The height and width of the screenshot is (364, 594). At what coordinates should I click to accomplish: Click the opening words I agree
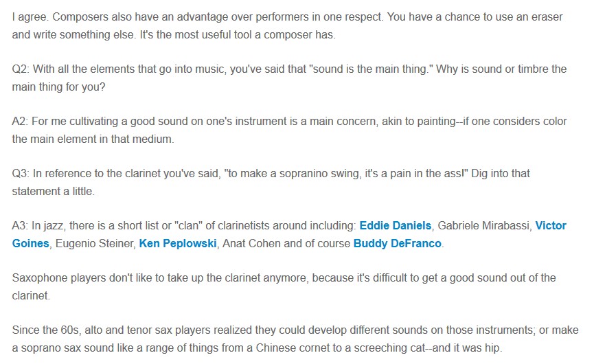click(x=30, y=17)
